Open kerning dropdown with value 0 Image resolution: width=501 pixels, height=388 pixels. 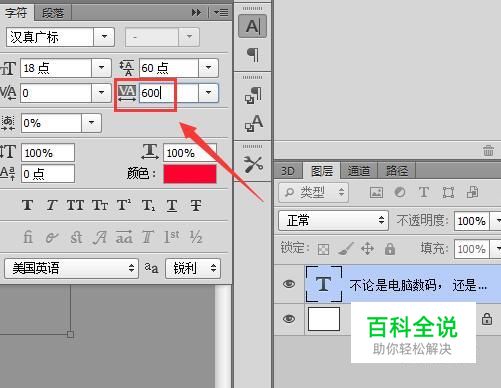click(x=101, y=92)
